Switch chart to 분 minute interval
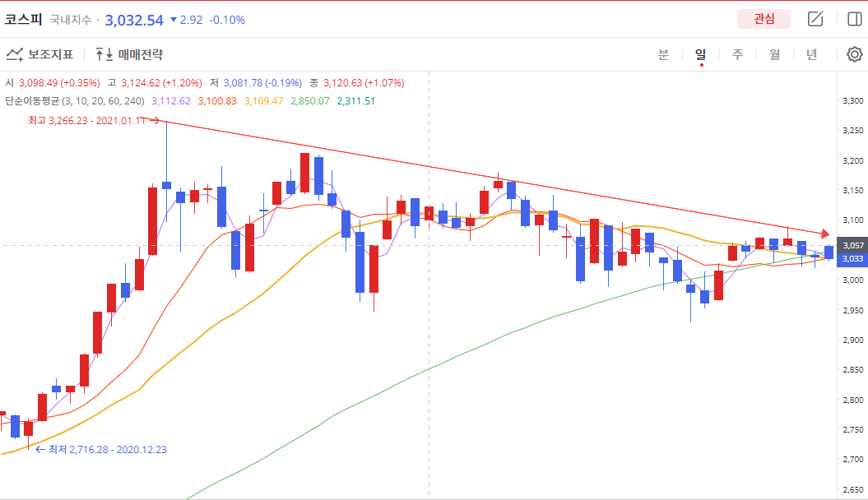 tap(663, 54)
